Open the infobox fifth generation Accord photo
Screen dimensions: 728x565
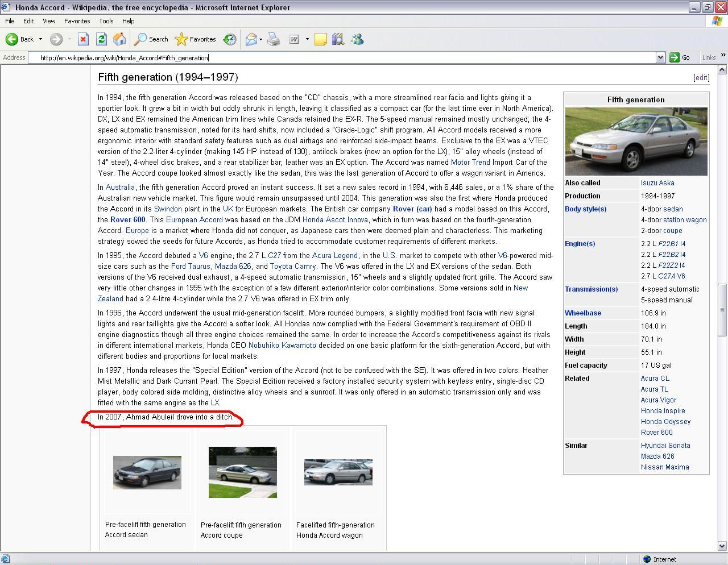636,142
